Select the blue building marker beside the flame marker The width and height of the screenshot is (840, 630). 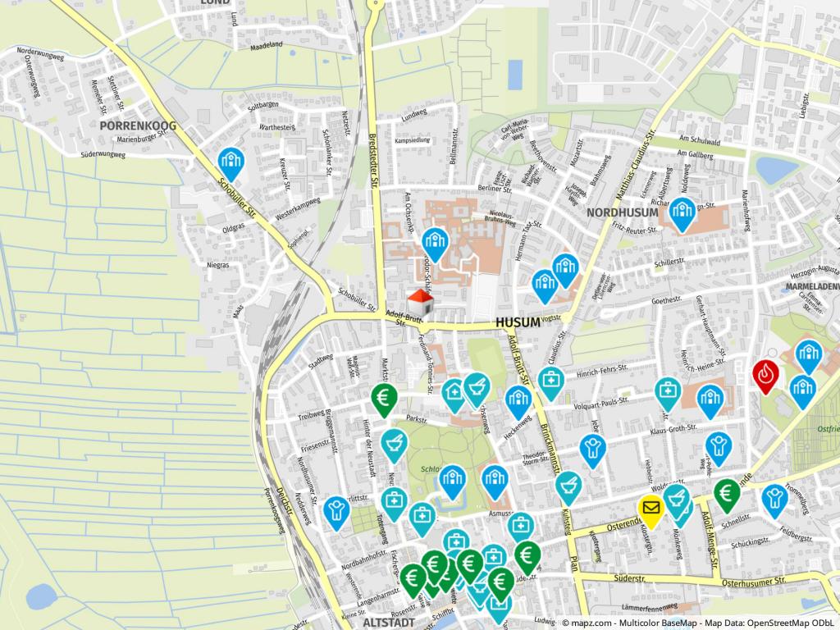click(x=808, y=354)
